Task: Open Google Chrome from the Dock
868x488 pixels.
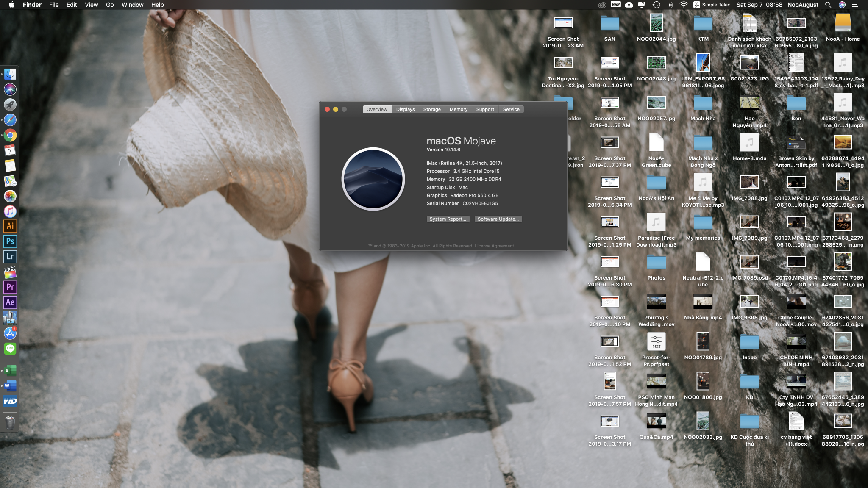Action: coord(10,136)
